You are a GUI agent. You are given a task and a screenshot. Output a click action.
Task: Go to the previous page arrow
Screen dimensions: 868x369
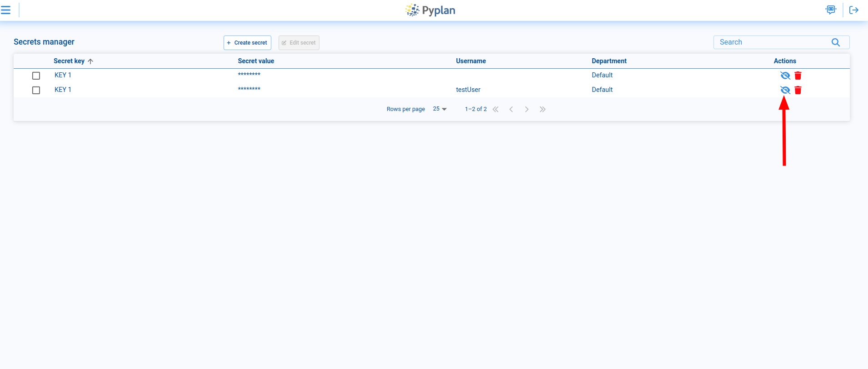(x=511, y=109)
